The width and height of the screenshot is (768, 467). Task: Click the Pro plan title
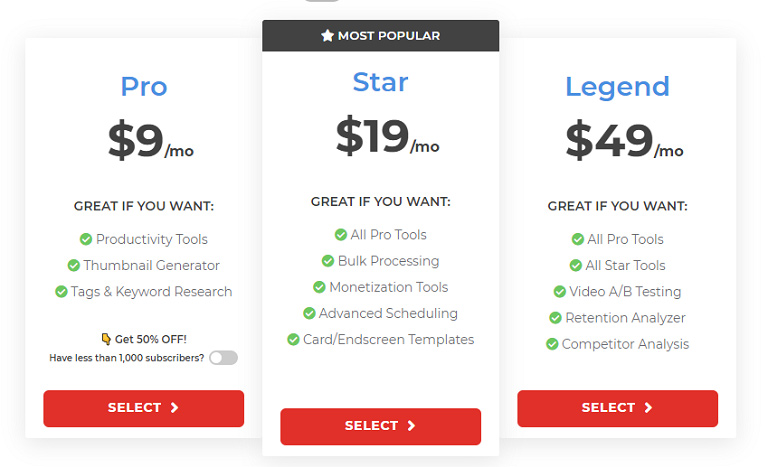click(144, 87)
